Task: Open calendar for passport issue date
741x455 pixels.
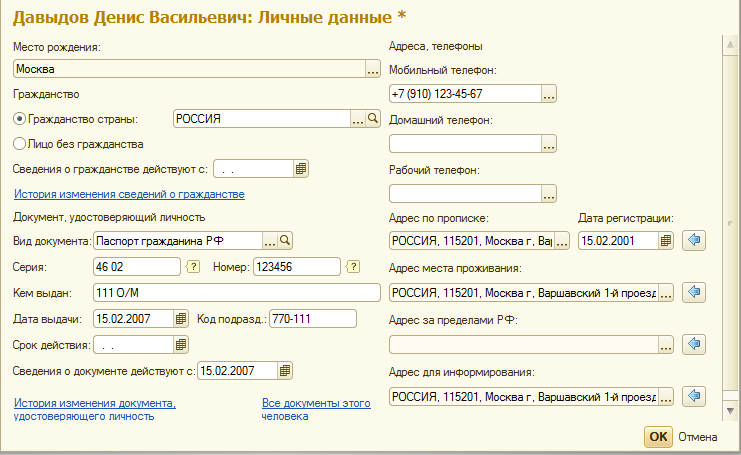Action: tap(181, 318)
